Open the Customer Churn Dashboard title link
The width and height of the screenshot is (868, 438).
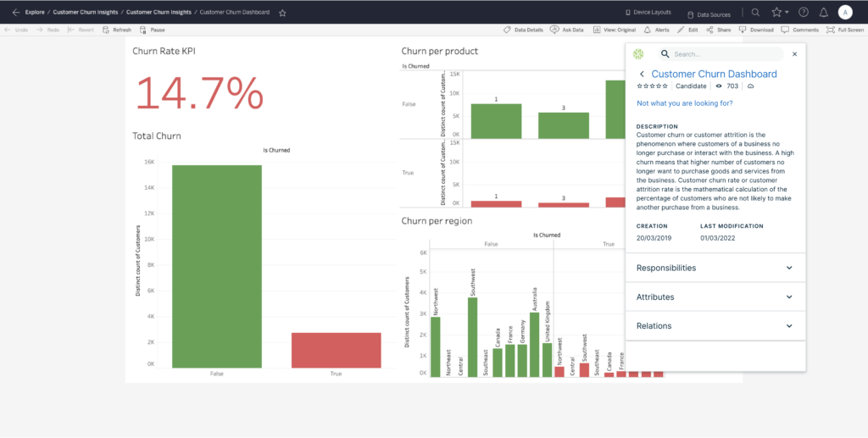(x=714, y=74)
